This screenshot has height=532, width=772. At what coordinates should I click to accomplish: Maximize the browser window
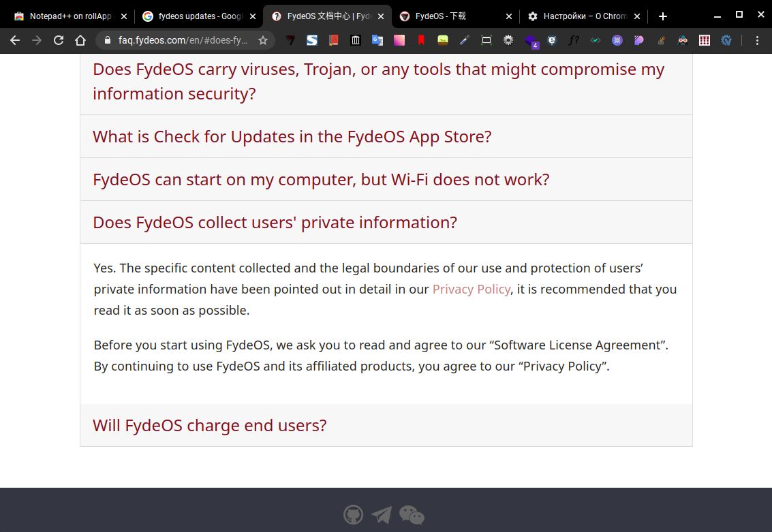[x=739, y=15]
